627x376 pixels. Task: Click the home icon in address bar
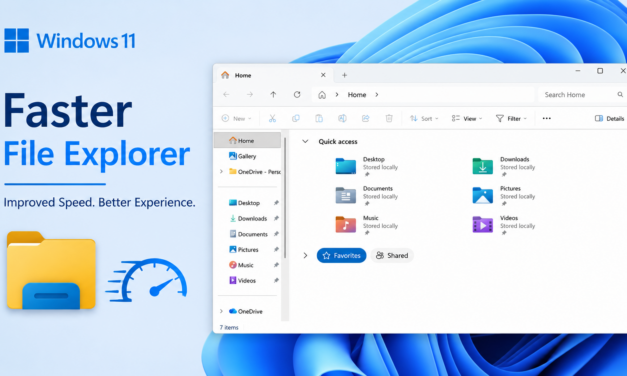click(x=322, y=95)
